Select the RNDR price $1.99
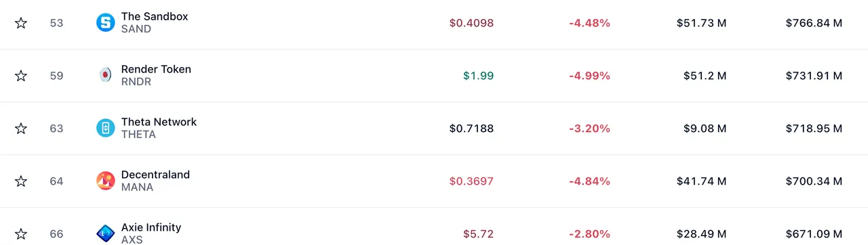Screen dimensions: 868x245 (x=478, y=76)
